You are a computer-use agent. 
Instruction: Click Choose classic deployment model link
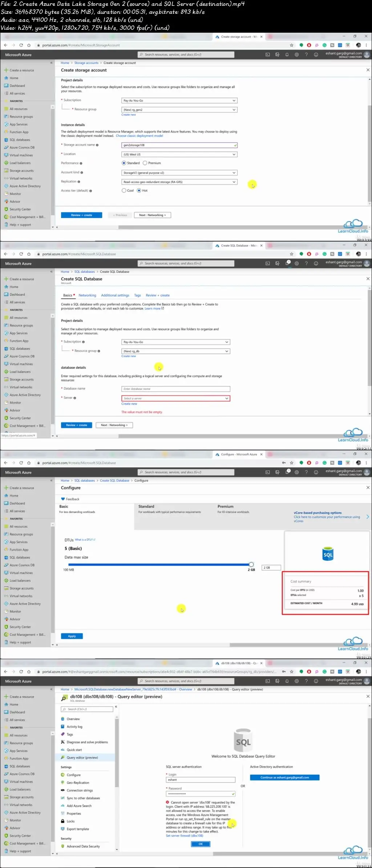[139, 136]
